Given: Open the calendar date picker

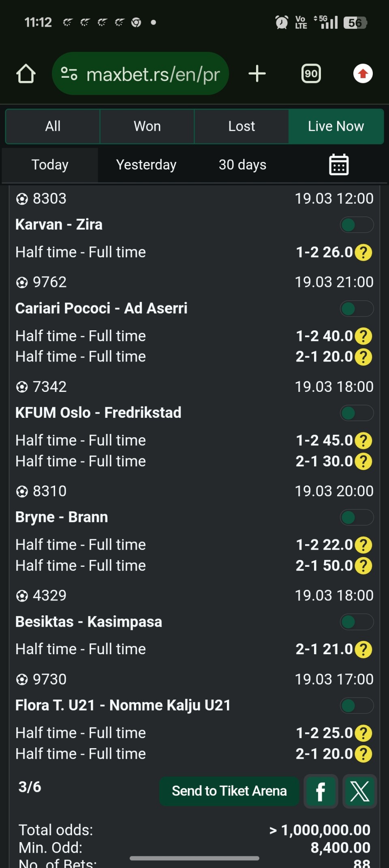Looking at the screenshot, I should (339, 165).
